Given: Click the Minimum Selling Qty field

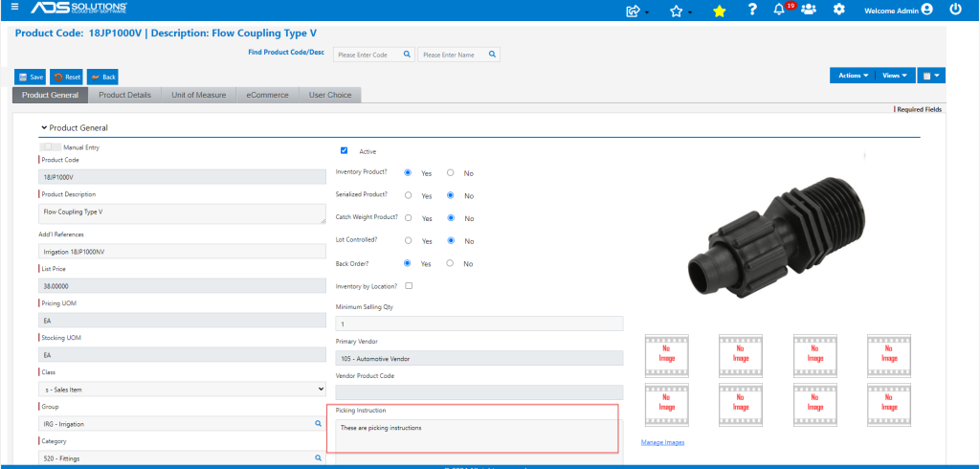Looking at the screenshot, I should click(x=479, y=324).
